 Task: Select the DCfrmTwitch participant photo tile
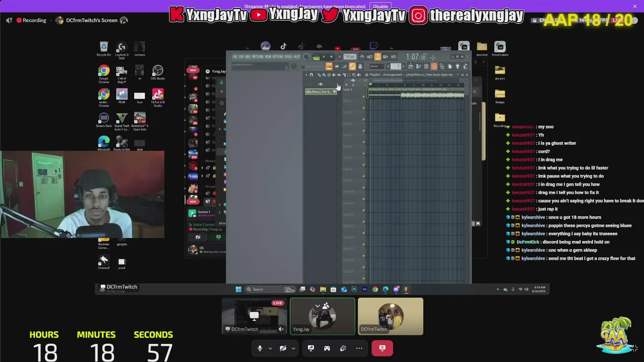[x=390, y=316]
